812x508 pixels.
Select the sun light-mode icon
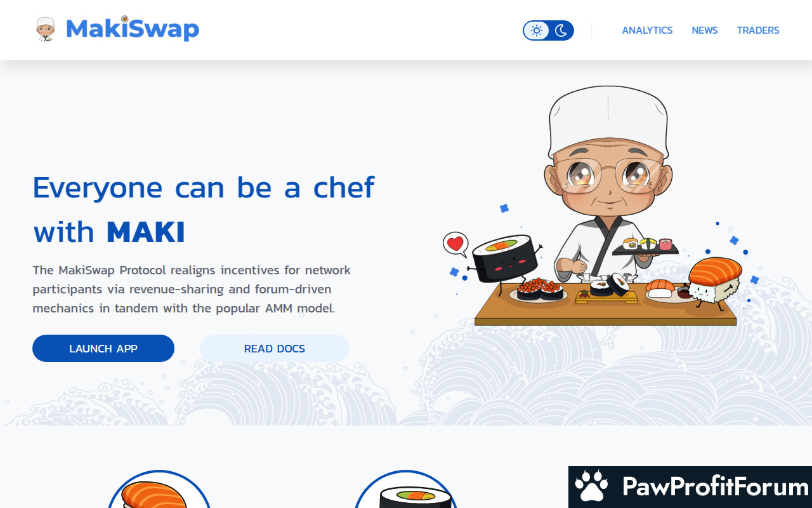click(x=537, y=30)
